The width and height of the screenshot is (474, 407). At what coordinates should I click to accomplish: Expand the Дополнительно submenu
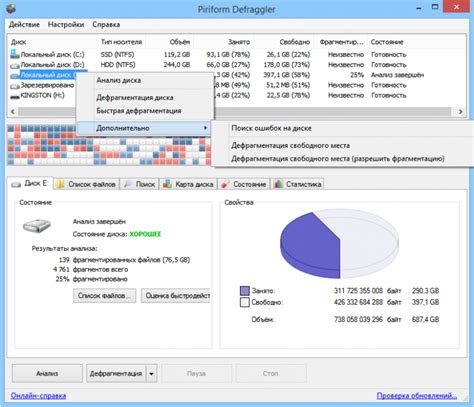(x=144, y=128)
